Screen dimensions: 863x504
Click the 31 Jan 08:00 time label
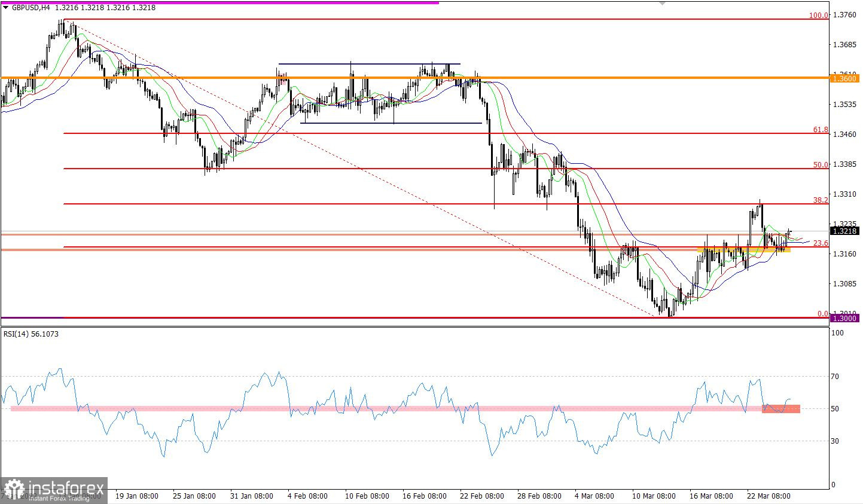252,496
